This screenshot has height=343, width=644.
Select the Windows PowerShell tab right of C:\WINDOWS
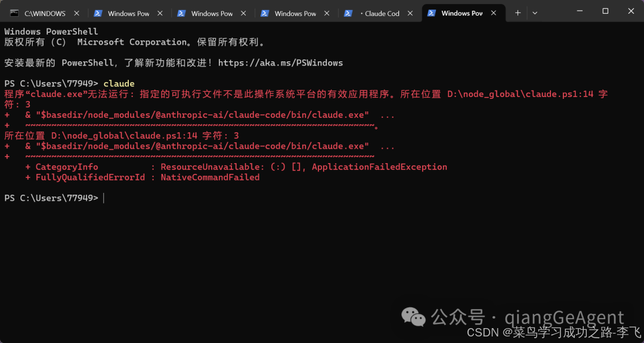(x=129, y=13)
